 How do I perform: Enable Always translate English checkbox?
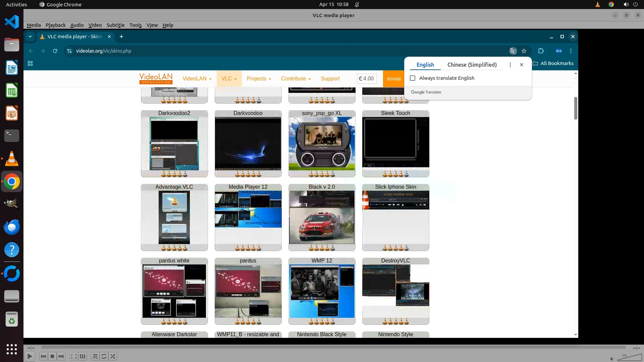413,78
